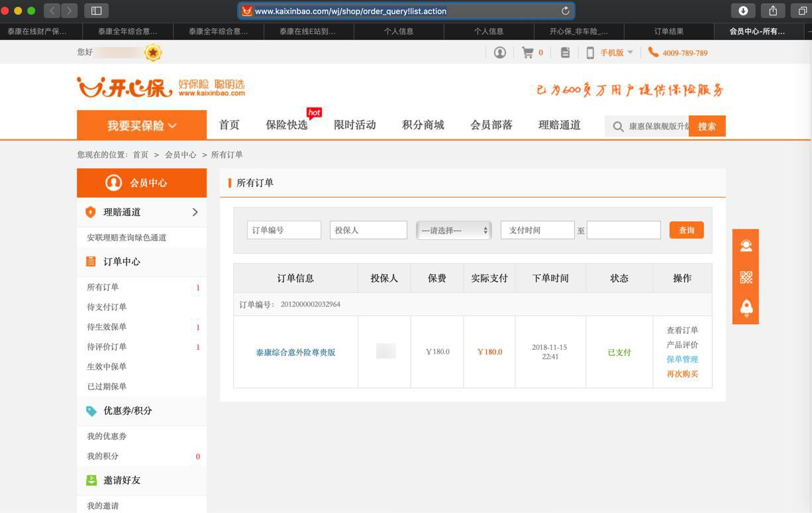Switch to the 泰康在线财产保… tab
Viewport: 812px width, 513px height.
pyautogui.click(x=38, y=31)
